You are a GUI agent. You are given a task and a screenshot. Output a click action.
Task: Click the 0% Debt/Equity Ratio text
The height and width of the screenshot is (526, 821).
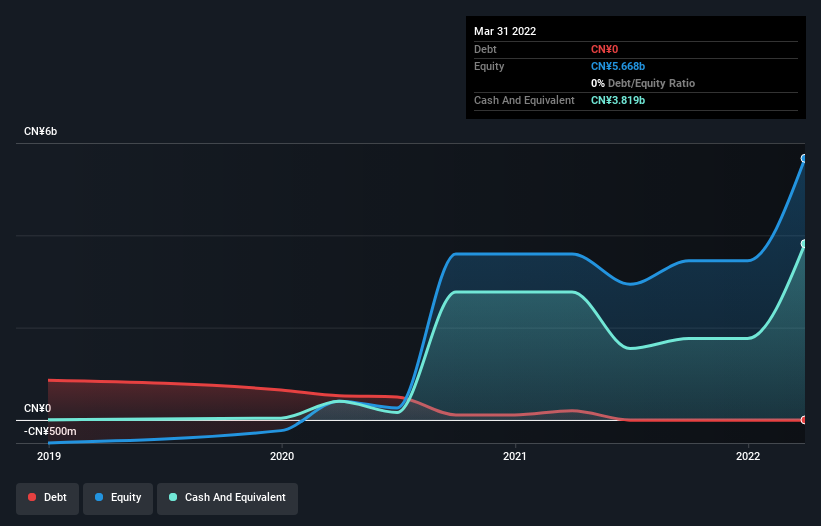point(643,83)
